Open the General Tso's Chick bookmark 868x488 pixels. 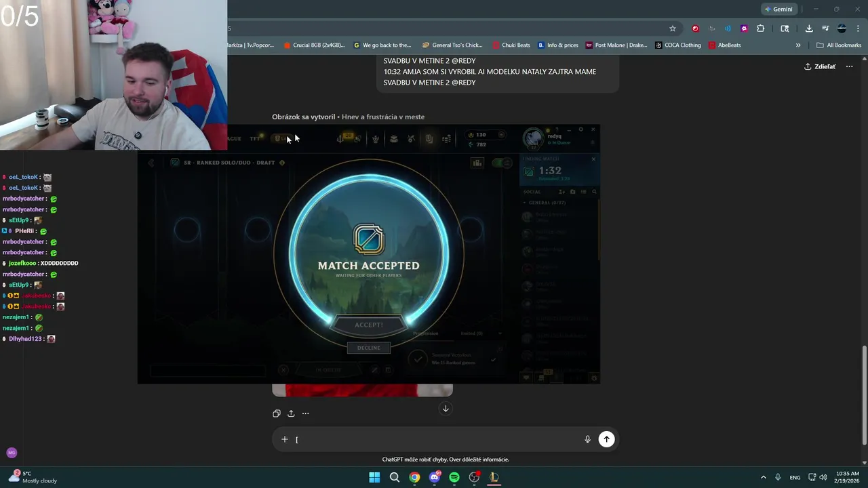(x=452, y=45)
